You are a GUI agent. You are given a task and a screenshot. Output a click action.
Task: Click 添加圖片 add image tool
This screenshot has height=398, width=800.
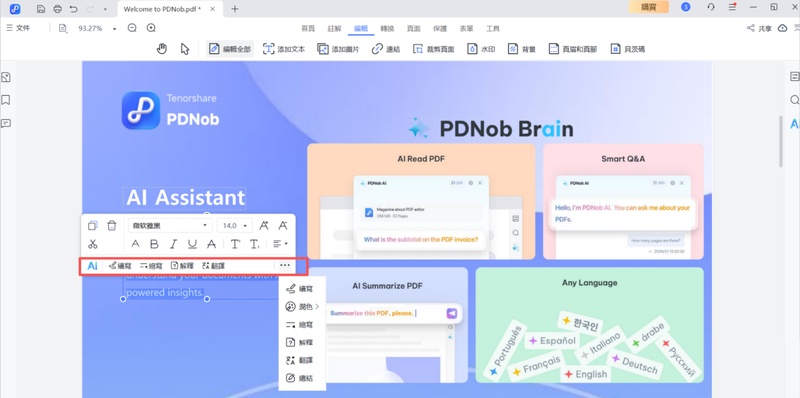(x=338, y=49)
